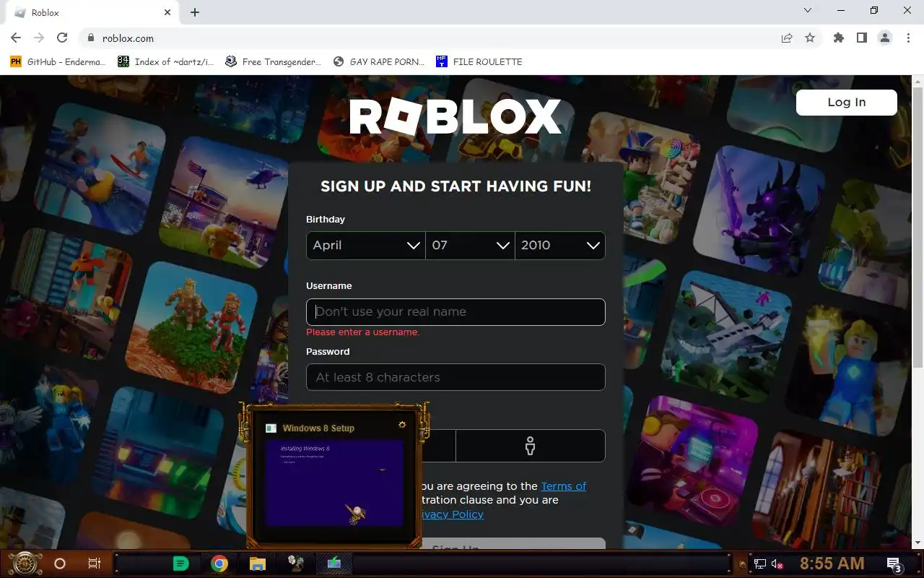This screenshot has height=578, width=924.
Task: Expand the birthday year dropdown showing 2010
Action: pyautogui.click(x=560, y=246)
